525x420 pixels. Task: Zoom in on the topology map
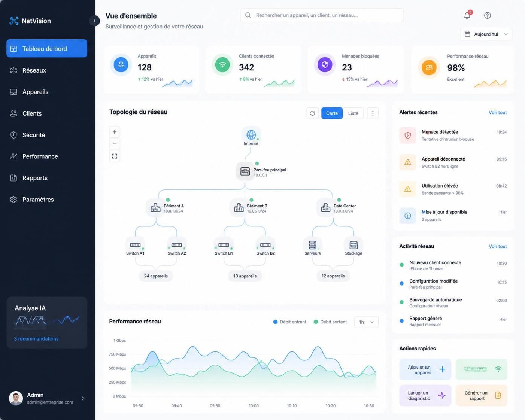pyautogui.click(x=115, y=132)
